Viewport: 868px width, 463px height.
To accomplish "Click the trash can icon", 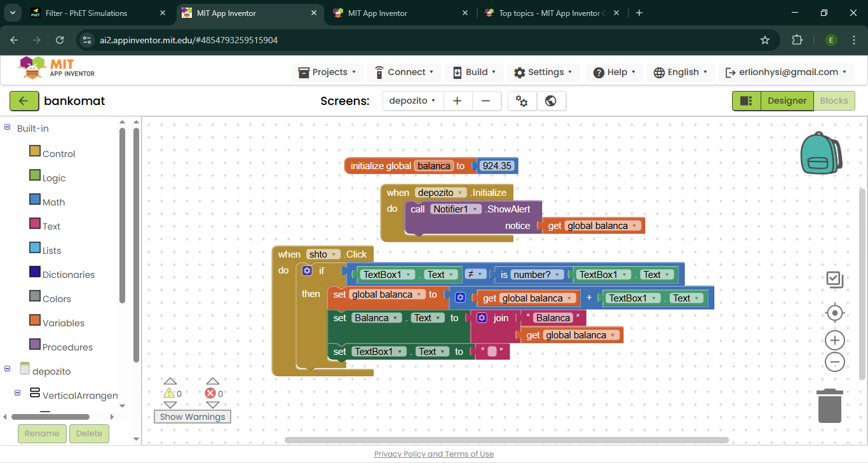I will click(830, 406).
